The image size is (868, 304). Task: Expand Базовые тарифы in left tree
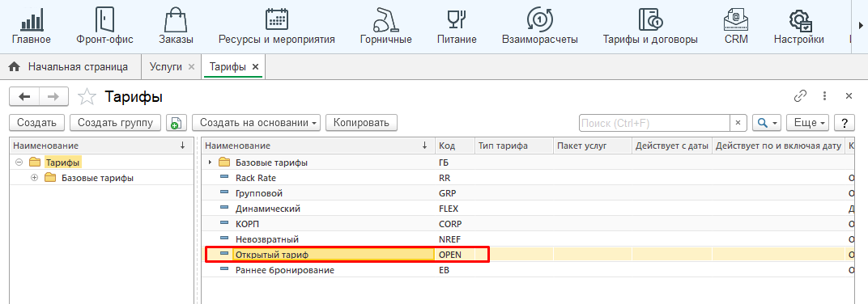(x=34, y=178)
